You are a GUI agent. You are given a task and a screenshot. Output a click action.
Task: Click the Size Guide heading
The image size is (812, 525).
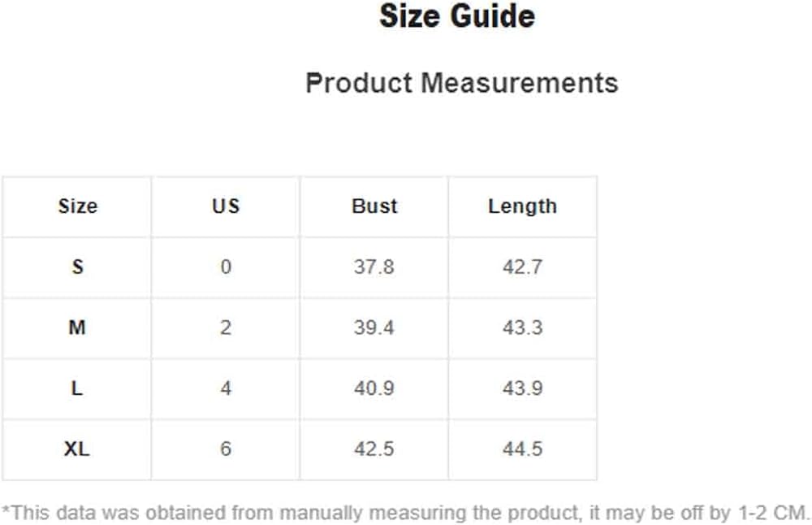pos(457,17)
